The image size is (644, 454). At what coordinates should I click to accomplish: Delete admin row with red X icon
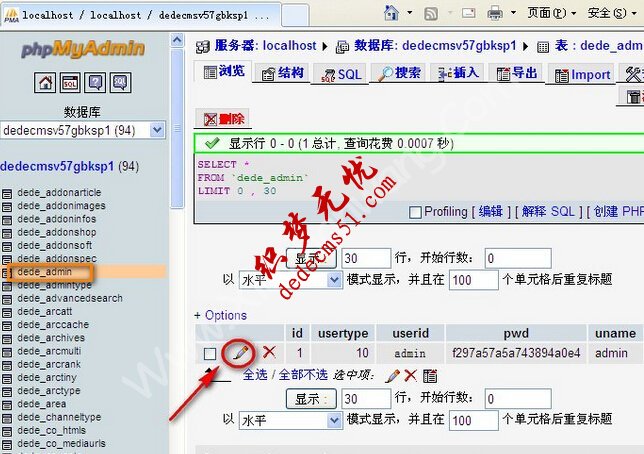(269, 352)
